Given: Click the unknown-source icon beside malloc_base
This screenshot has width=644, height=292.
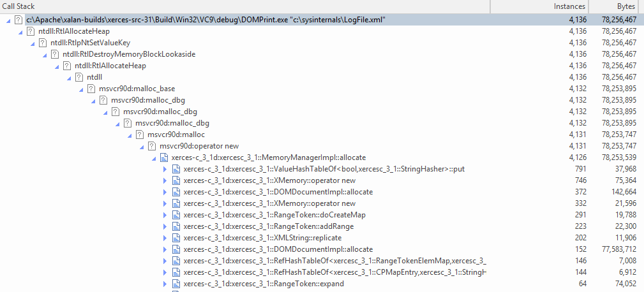Looking at the screenshot, I should [91, 89].
